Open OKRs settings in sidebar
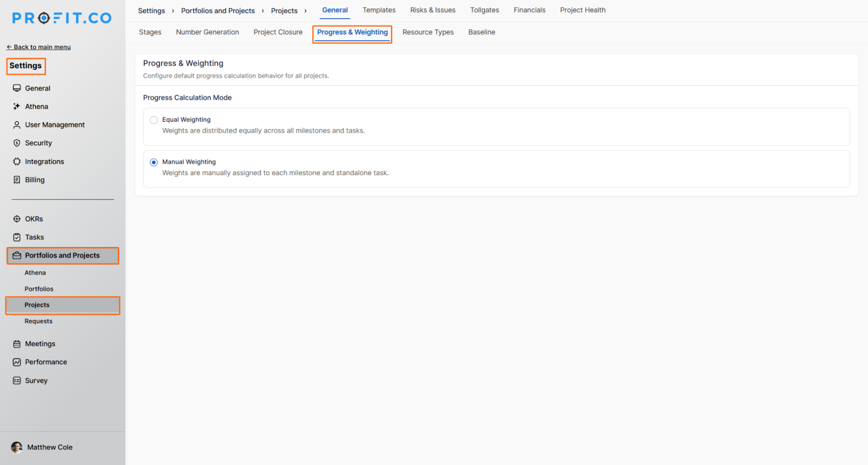The image size is (868, 465). click(34, 219)
